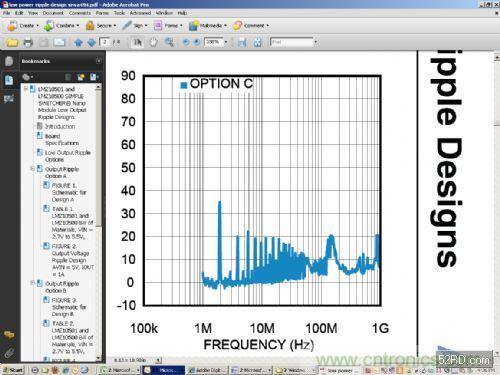The height and width of the screenshot is (375, 500).
Task: Activate the Marquee Zoom tool
Action: click(x=169, y=42)
